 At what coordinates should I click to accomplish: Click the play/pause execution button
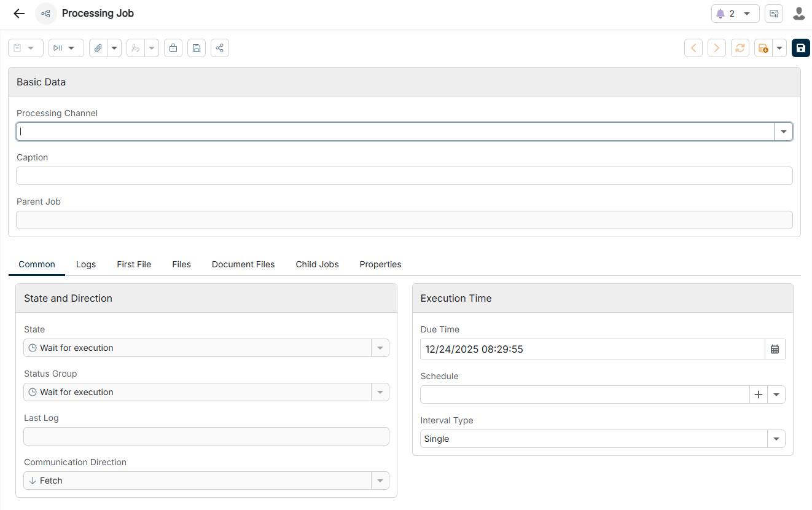[66, 48]
